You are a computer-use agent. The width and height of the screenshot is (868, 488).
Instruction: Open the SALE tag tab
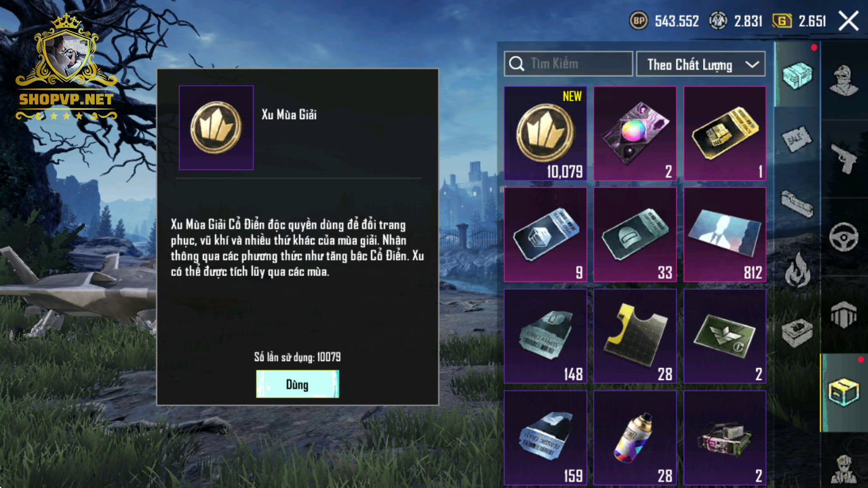click(797, 139)
